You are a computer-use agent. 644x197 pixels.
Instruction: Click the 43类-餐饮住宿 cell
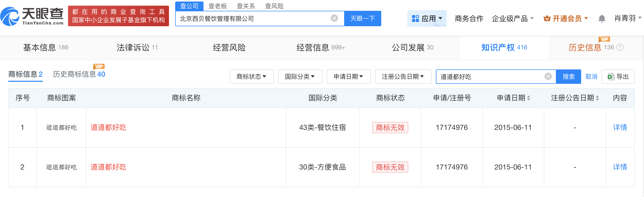[322, 128]
